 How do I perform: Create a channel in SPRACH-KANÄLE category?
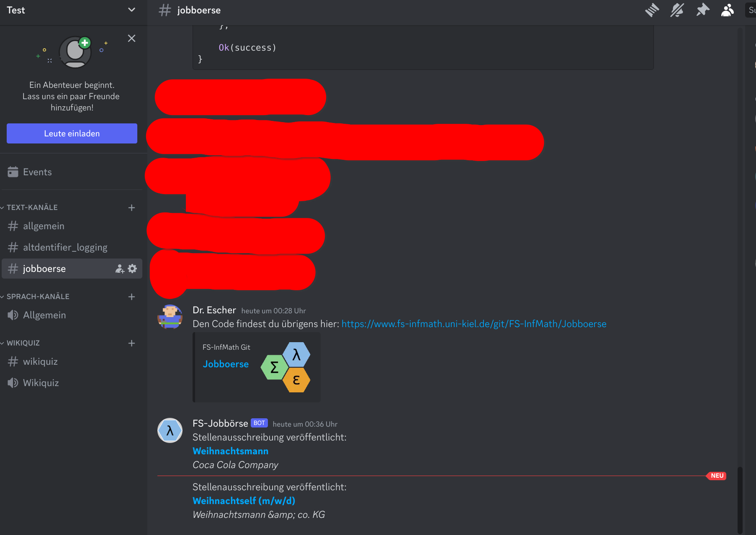pyautogui.click(x=131, y=297)
